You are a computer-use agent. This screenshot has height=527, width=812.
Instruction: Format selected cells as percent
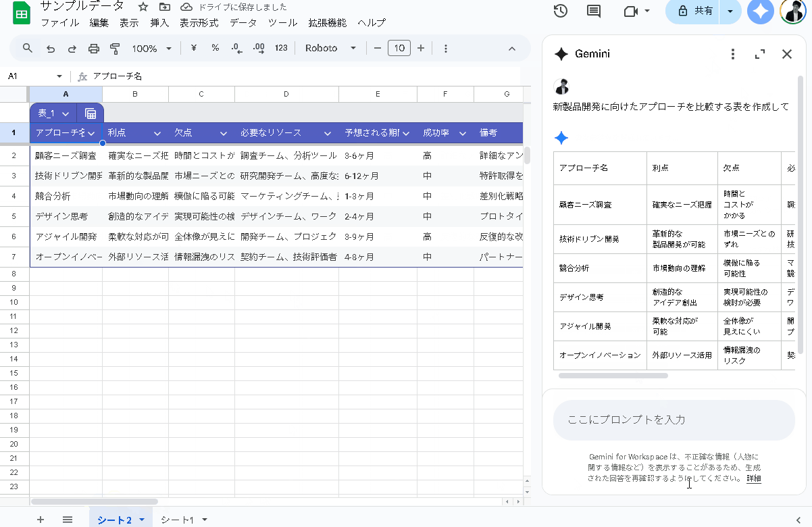[215, 48]
